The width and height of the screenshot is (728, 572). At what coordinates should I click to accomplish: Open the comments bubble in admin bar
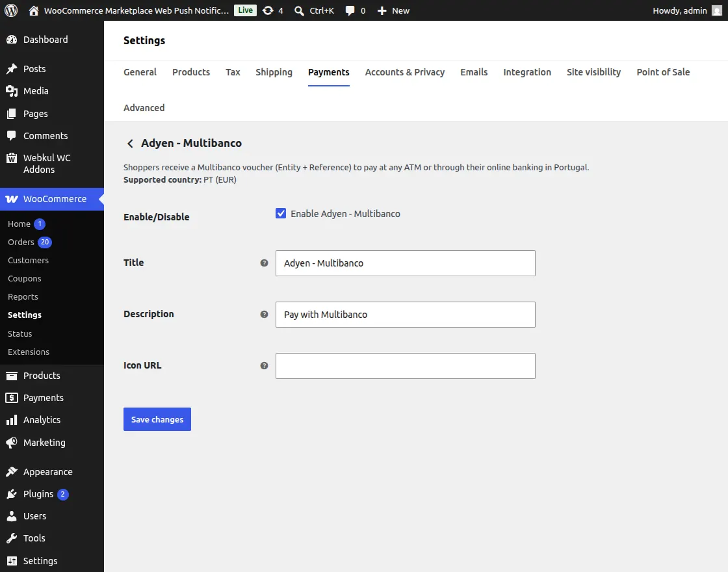click(x=350, y=10)
